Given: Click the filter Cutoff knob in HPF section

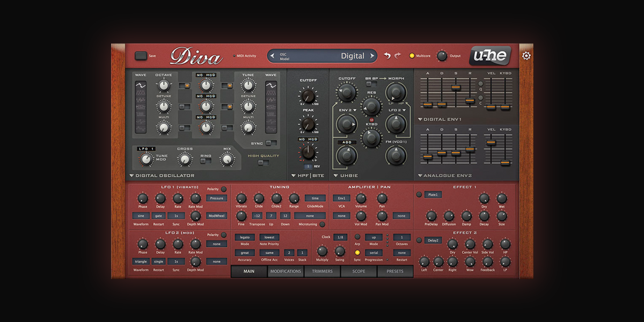Looking at the screenshot, I should point(308,96).
